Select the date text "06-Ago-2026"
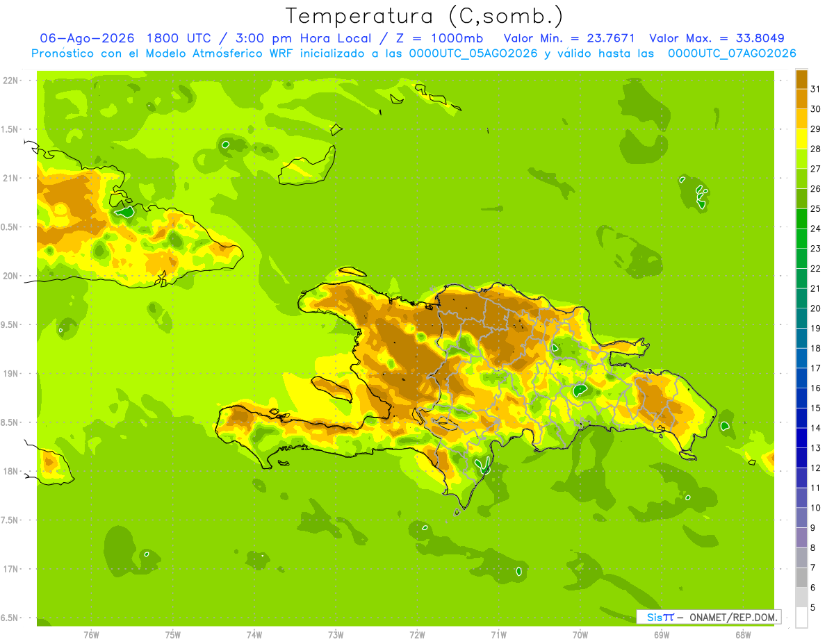The height and width of the screenshot is (644, 834). pyautogui.click(x=88, y=38)
